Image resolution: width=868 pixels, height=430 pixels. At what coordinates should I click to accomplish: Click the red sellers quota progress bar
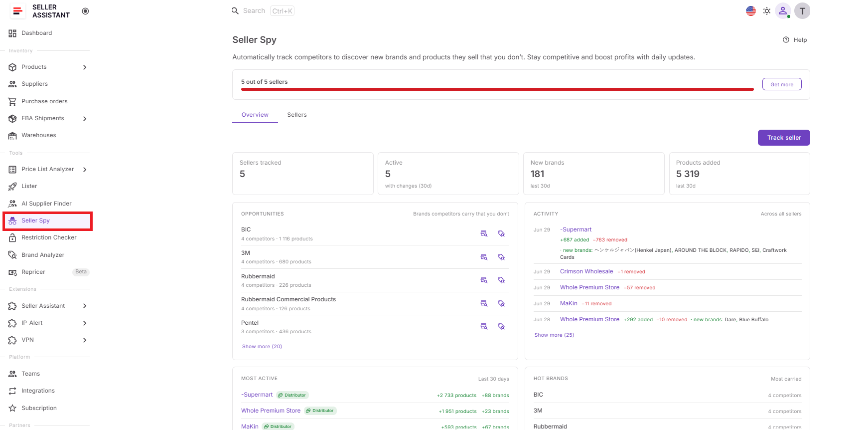[497, 89]
